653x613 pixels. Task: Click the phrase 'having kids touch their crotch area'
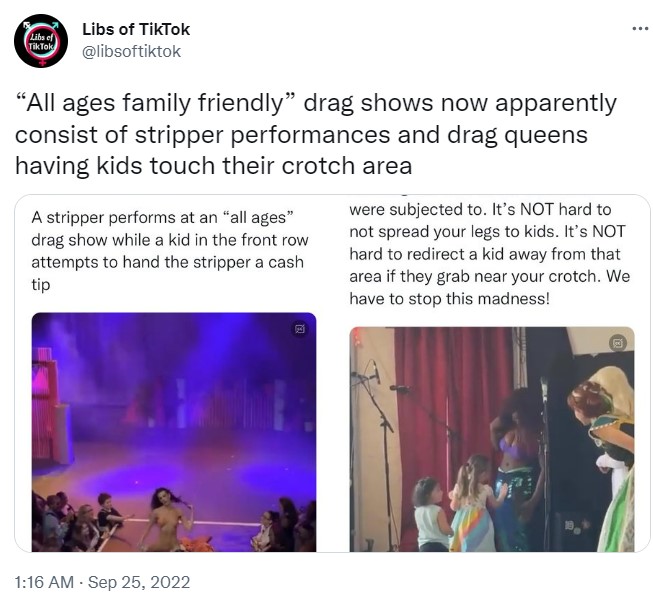pyautogui.click(x=214, y=166)
